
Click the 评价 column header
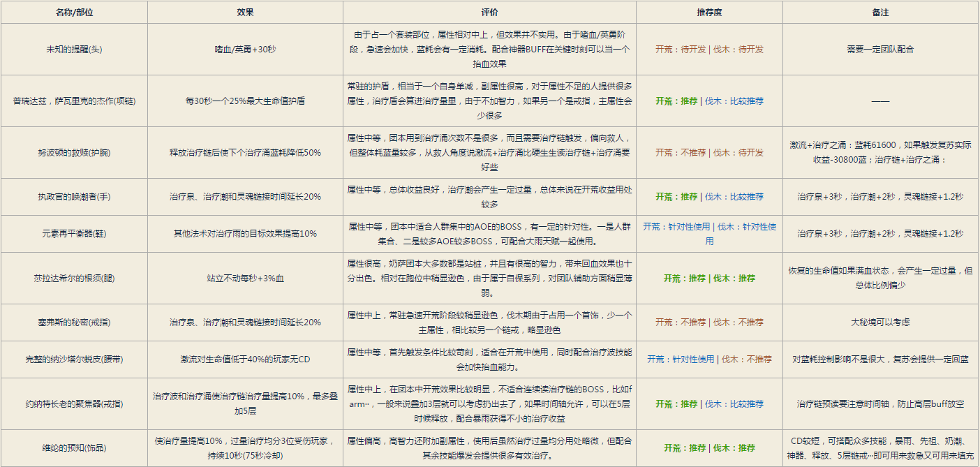[x=489, y=13]
